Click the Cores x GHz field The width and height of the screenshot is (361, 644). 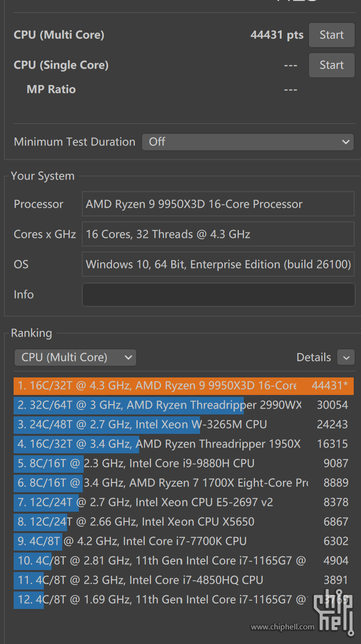point(218,234)
